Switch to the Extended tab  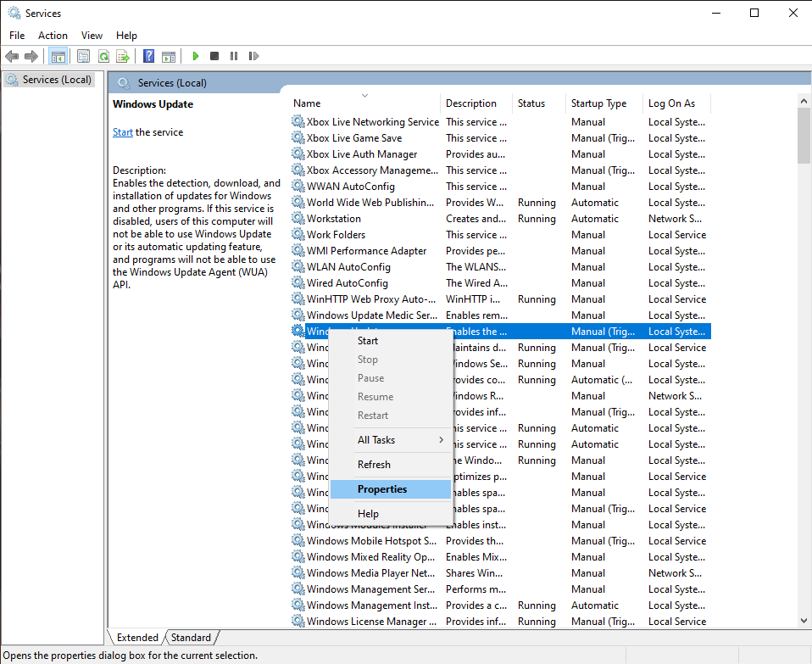137,637
